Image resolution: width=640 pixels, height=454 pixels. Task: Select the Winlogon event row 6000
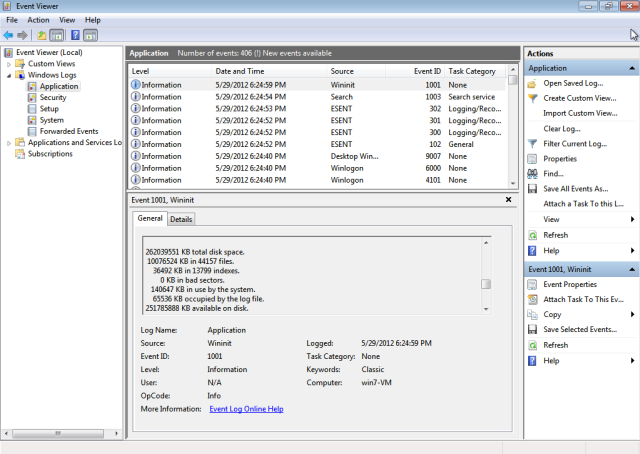318,168
